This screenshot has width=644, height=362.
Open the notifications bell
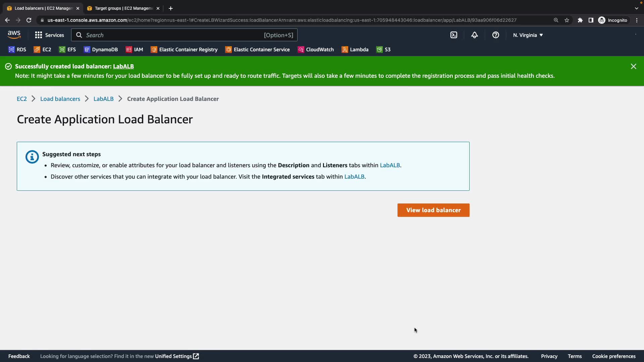(474, 35)
